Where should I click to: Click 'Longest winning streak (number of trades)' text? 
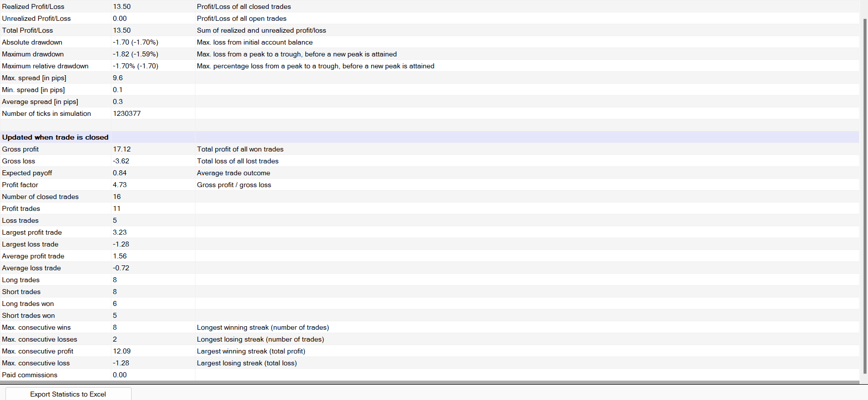point(263,327)
